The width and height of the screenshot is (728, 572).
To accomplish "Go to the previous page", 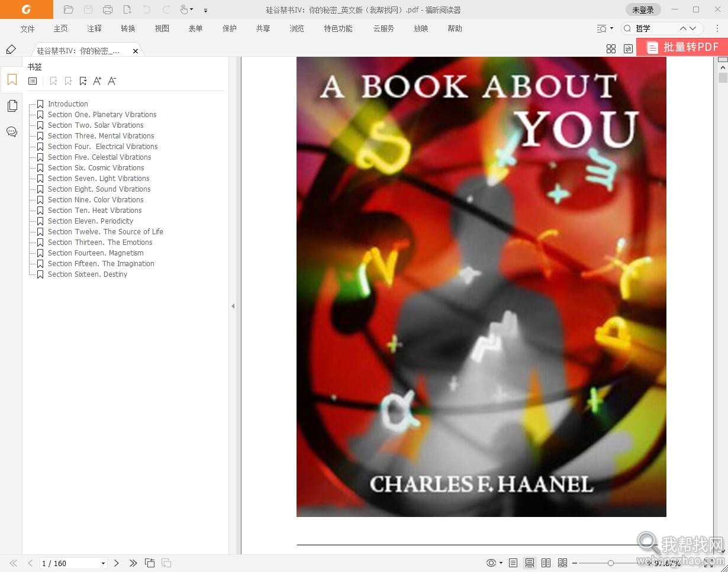I will [30, 563].
